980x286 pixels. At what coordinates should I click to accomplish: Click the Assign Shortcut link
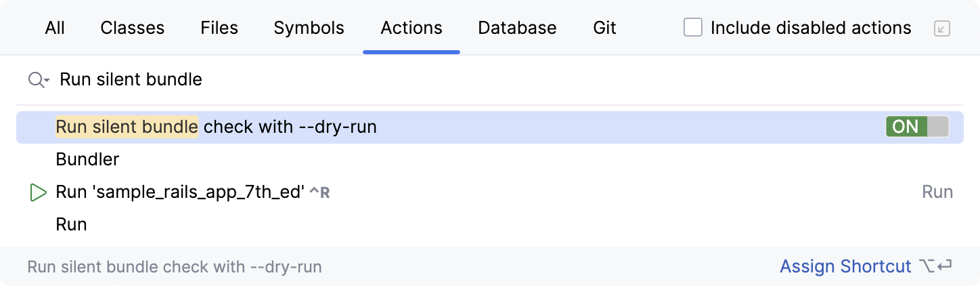pyautogui.click(x=845, y=266)
